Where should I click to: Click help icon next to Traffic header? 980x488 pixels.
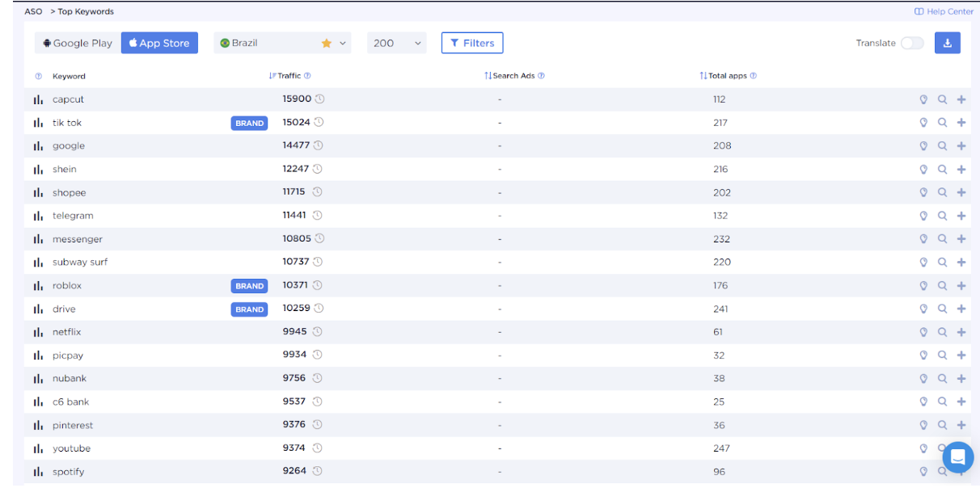pyautogui.click(x=307, y=76)
